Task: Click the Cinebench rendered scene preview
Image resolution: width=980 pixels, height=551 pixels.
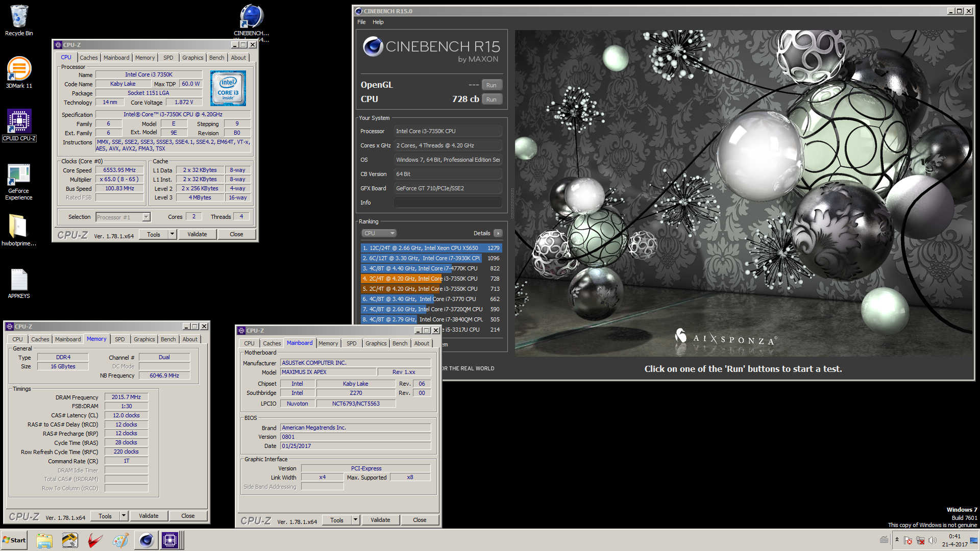Action: pos(743,193)
